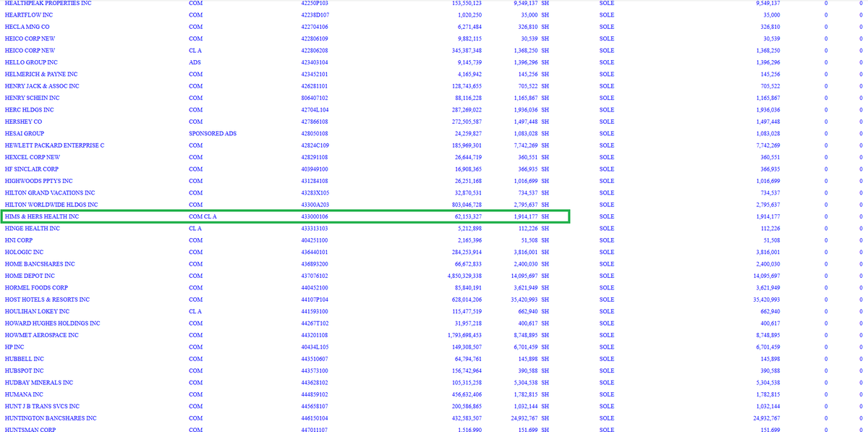Image resolution: width=868 pixels, height=432 pixels.
Task: Click SOLE discretion in Humana row
Action: (x=607, y=394)
